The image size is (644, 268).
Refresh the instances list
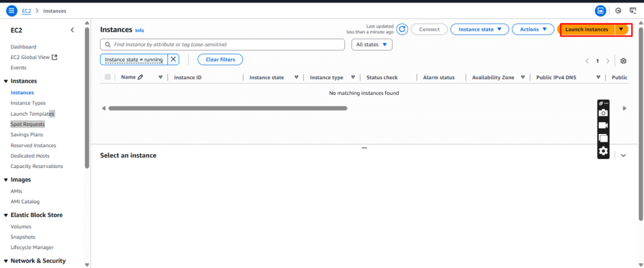(x=402, y=29)
